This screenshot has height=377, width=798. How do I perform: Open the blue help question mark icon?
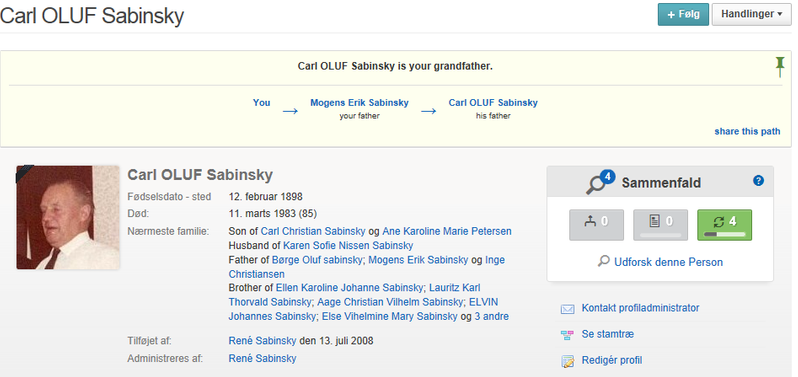click(x=758, y=180)
